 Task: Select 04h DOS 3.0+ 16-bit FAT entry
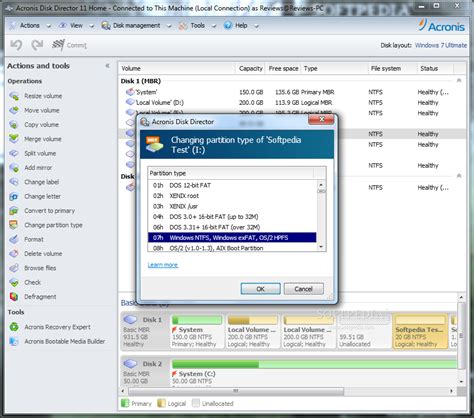(x=232, y=217)
